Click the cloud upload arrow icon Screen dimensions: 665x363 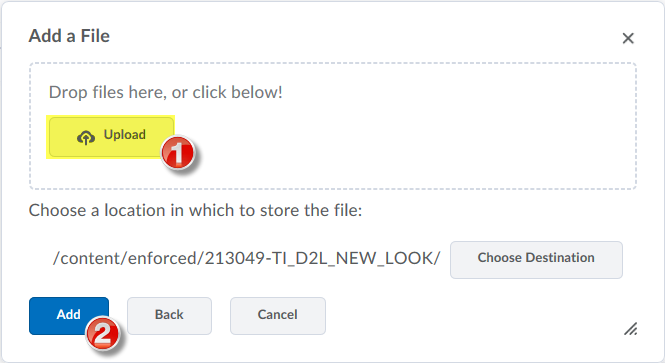[x=86, y=137]
